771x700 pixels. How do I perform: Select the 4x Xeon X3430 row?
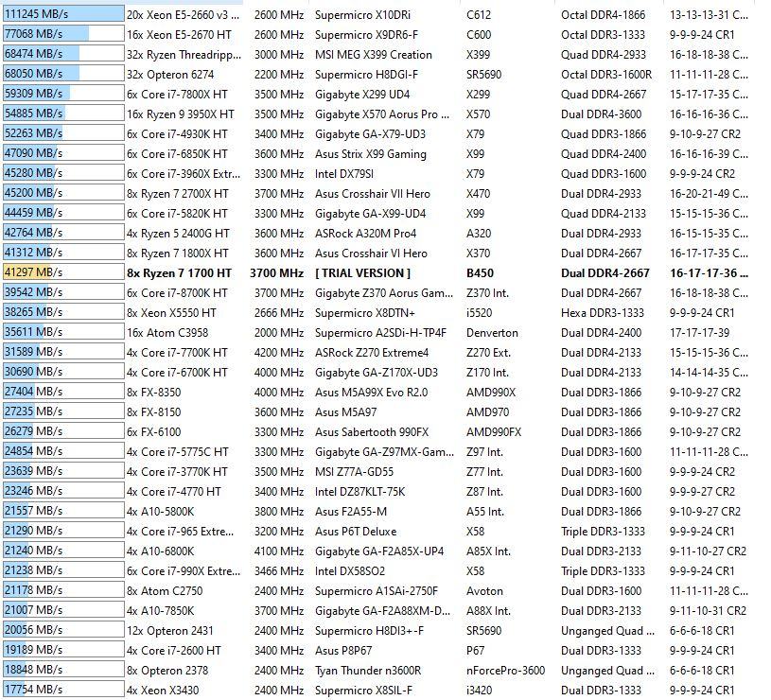376,691
